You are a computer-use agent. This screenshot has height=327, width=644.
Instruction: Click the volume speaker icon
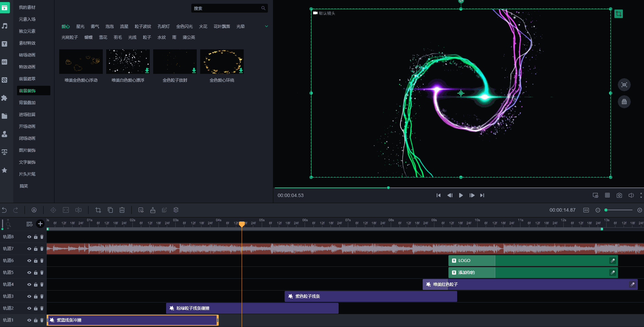[x=631, y=195]
